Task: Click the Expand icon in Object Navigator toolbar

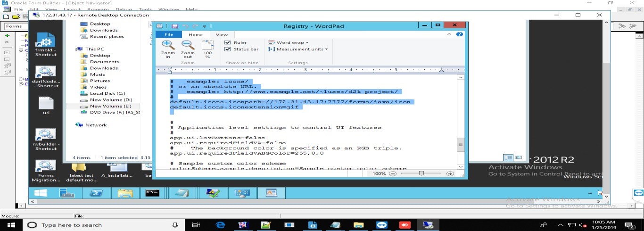Action: pyautogui.click(x=7, y=52)
